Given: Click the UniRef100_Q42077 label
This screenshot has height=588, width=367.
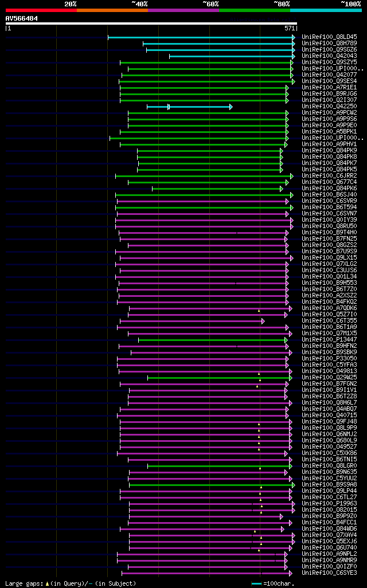Looking at the screenshot, I should (x=330, y=75).
